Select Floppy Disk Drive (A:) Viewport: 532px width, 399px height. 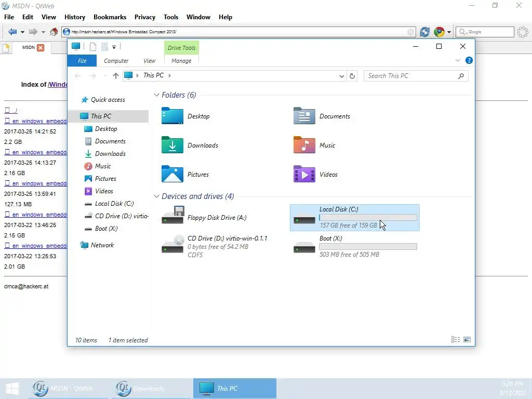(204, 218)
